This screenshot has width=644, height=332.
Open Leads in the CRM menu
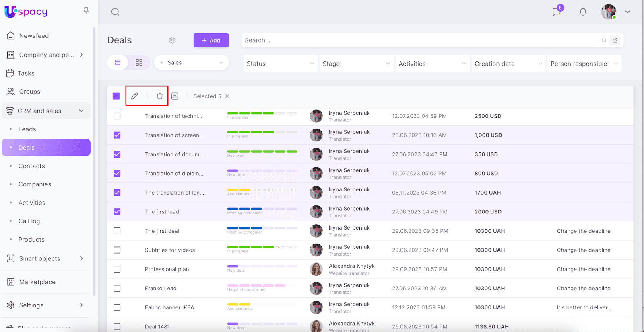(x=27, y=129)
